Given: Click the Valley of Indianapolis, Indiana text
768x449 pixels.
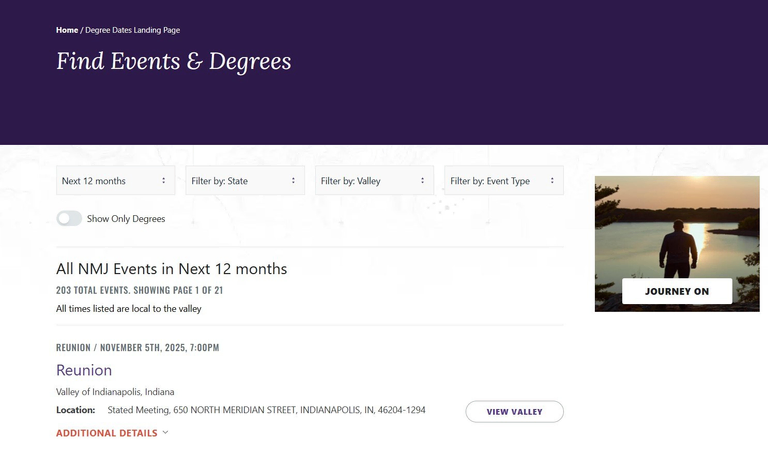Looking at the screenshot, I should (x=115, y=392).
